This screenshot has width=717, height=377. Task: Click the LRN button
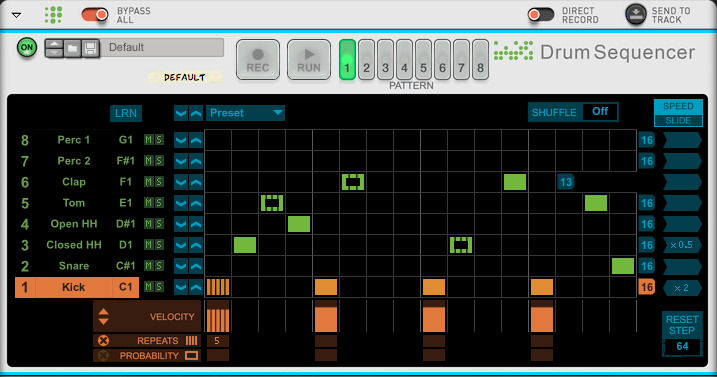pyautogui.click(x=126, y=113)
